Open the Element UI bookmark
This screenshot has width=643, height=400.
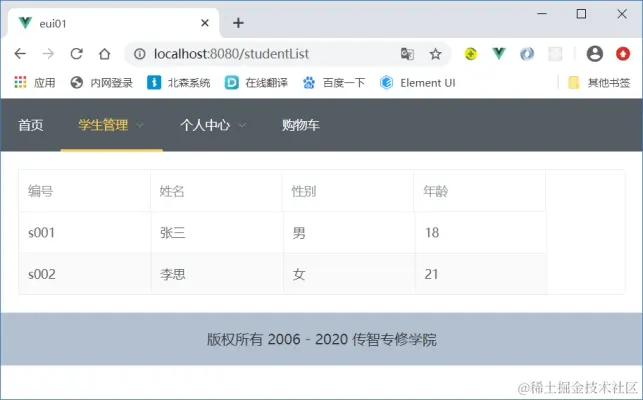tap(417, 83)
